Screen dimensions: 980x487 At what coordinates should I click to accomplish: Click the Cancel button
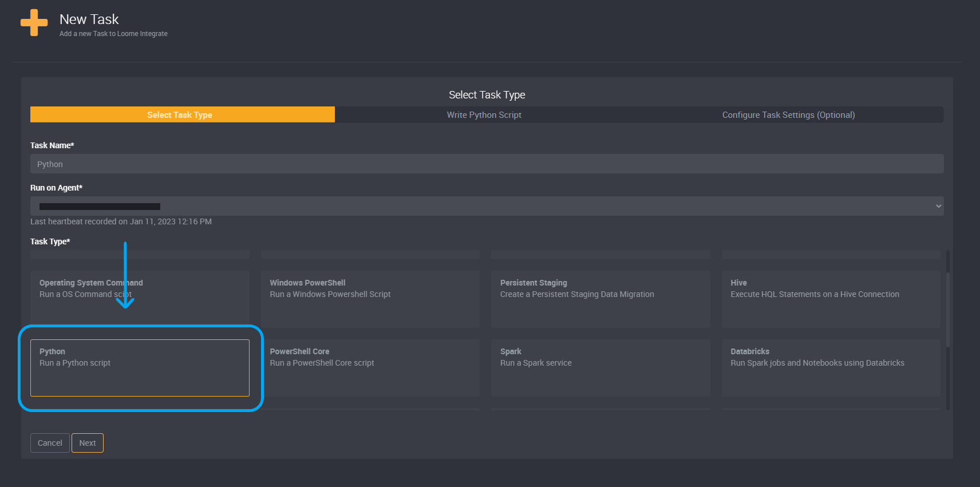point(50,443)
